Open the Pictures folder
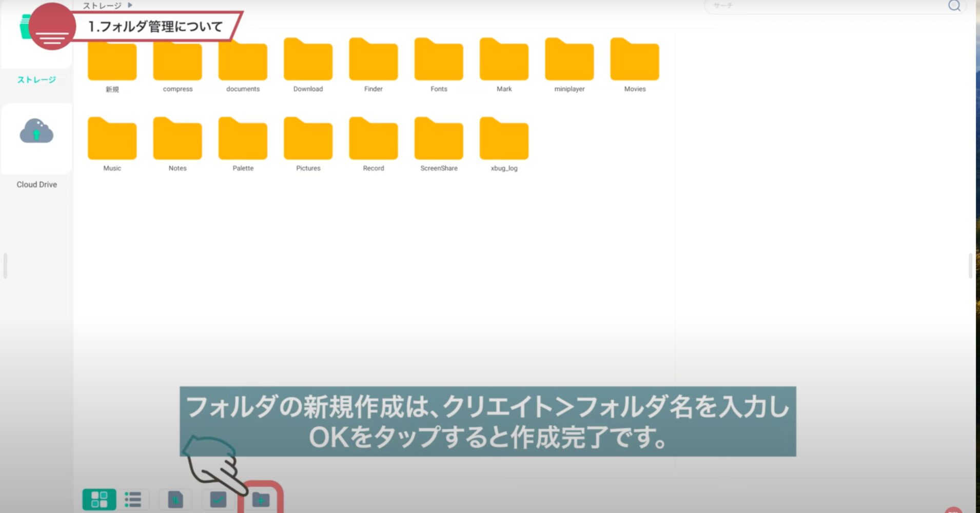 [x=308, y=139]
